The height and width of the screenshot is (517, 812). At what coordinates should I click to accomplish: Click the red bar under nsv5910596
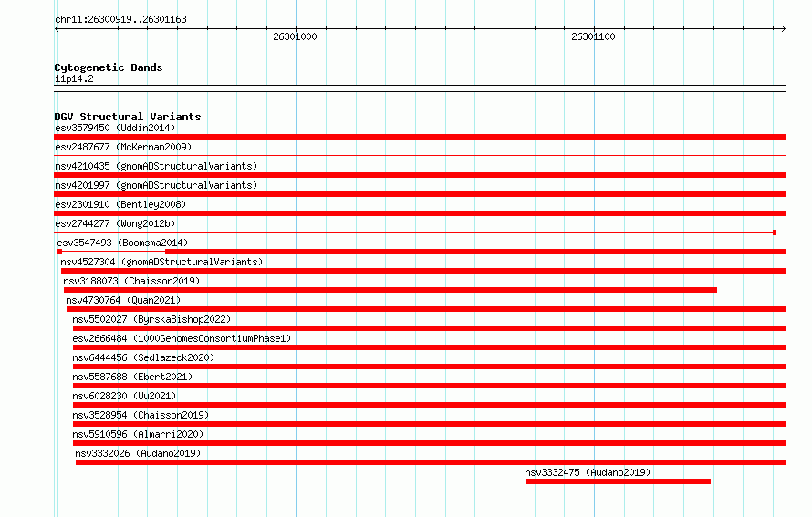[430, 443]
